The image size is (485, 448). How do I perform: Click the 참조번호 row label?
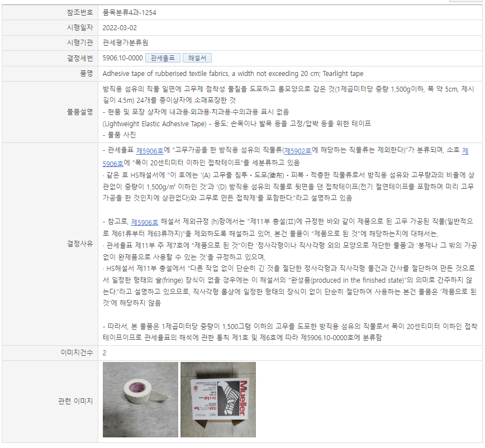(80, 12)
